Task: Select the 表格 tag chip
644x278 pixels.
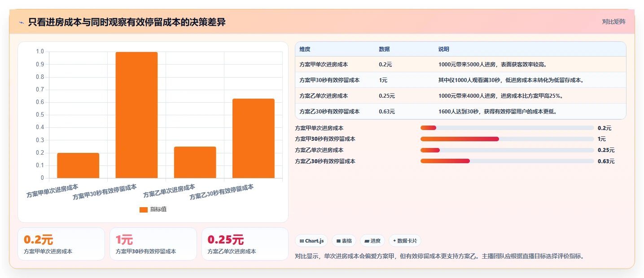Action: click(x=344, y=241)
